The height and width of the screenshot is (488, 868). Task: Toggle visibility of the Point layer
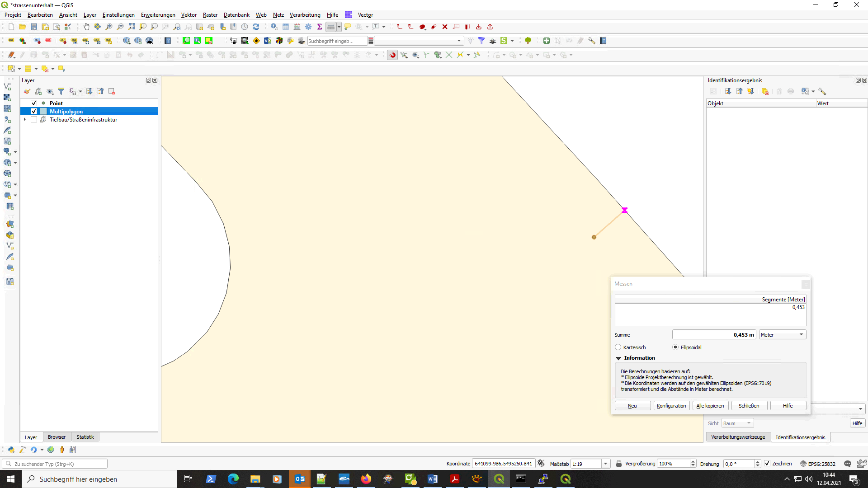(x=34, y=103)
